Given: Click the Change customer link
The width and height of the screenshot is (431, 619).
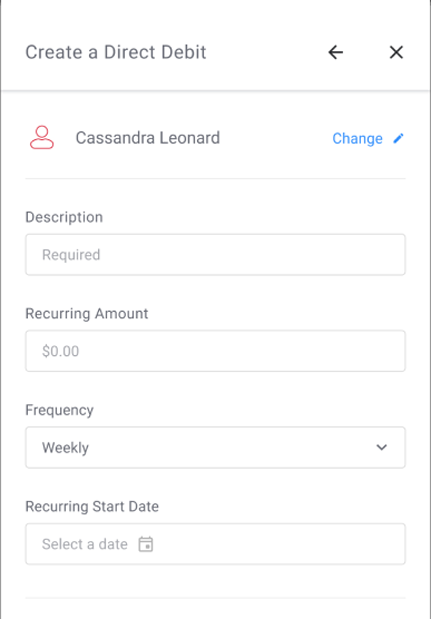Looking at the screenshot, I should [357, 139].
